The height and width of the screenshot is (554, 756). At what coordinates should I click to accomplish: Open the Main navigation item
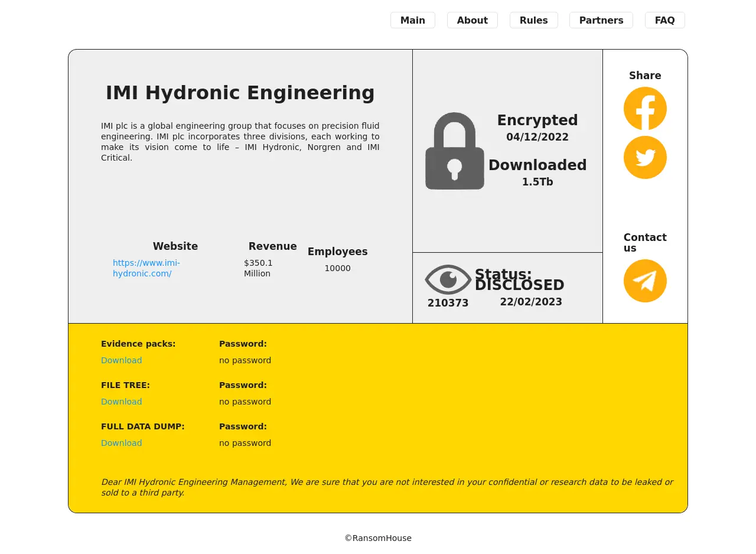click(x=412, y=20)
